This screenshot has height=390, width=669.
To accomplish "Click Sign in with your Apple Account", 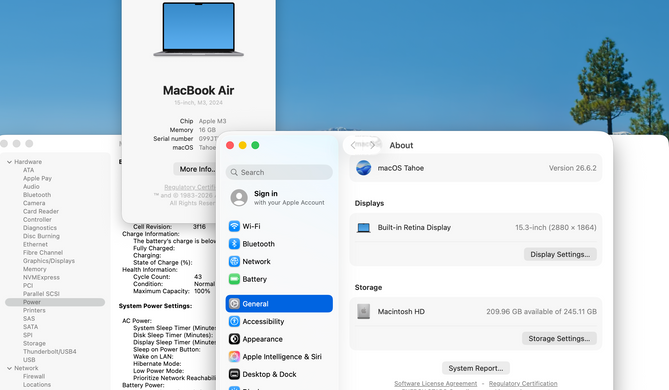I will pyautogui.click(x=279, y=198).
